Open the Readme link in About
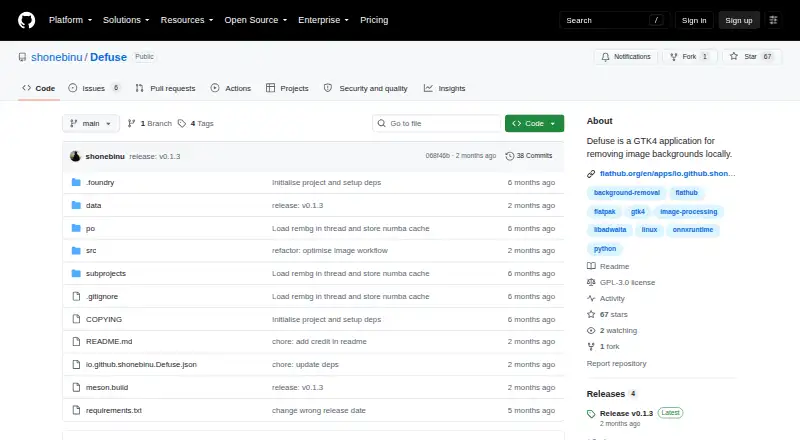The height and width of the screenshot is (440, 800). tap(608, 266)
